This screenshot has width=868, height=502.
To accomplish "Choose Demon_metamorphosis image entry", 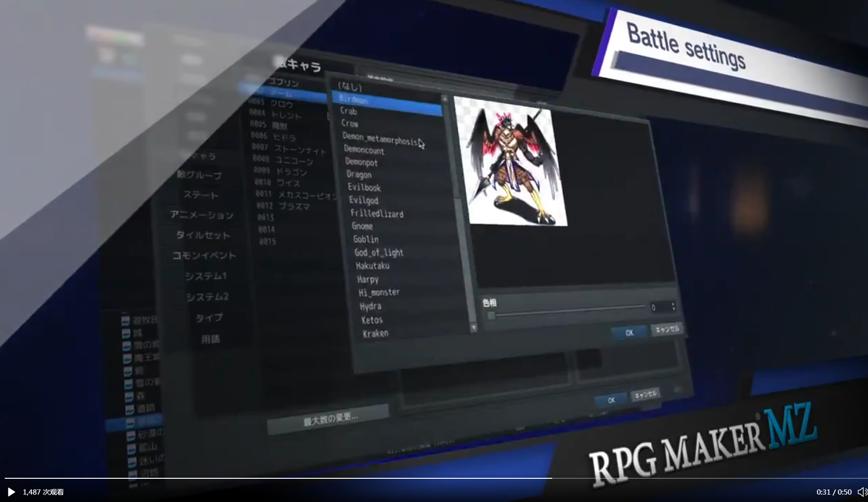I will tap(380, 139).
